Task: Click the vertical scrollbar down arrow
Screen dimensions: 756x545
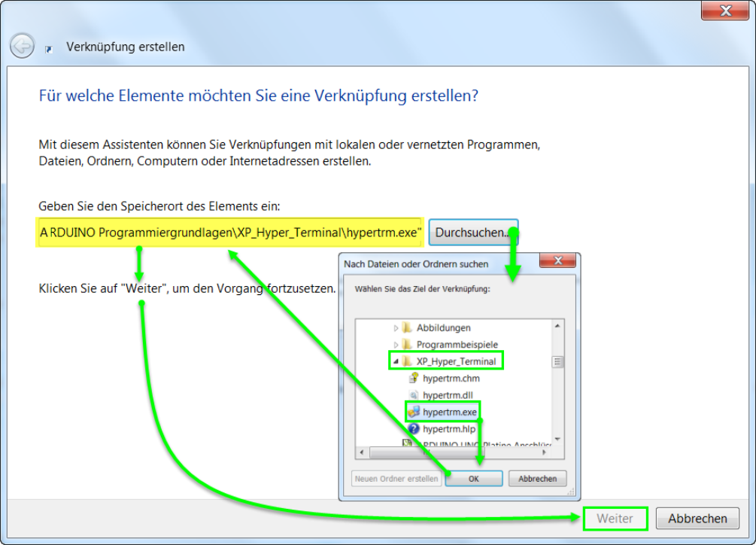Action: 557,437
